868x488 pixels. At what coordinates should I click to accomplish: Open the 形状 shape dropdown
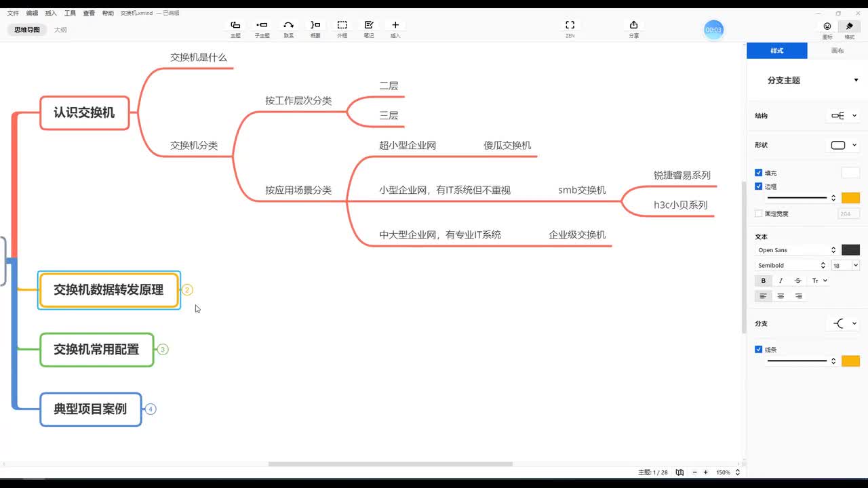pyautogui.click(x=844, y=145)
